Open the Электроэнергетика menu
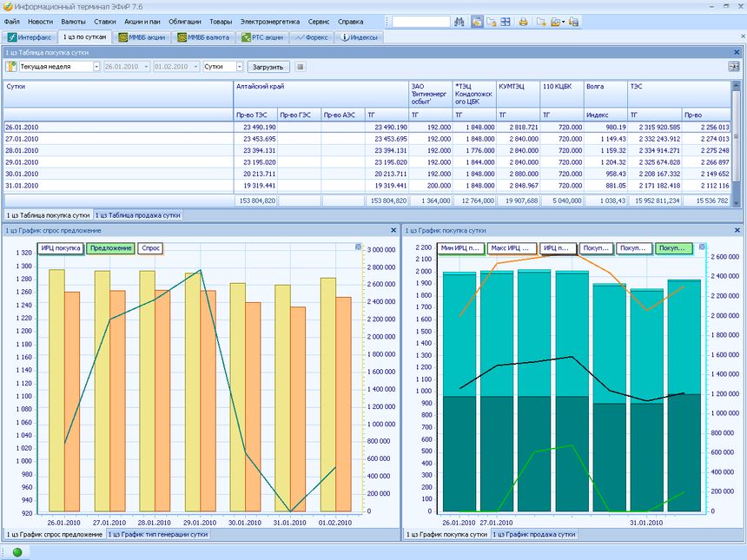747x560 pixels. 270,21
